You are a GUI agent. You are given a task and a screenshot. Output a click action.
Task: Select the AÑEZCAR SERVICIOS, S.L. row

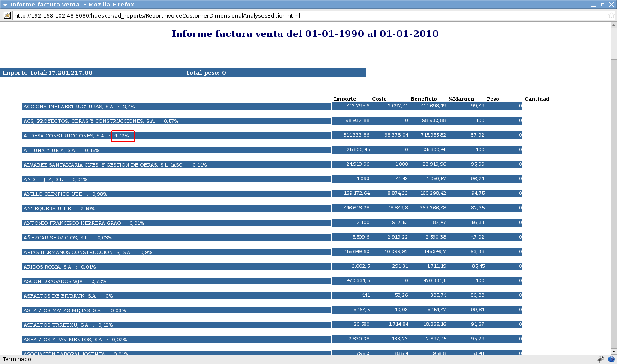177,238
